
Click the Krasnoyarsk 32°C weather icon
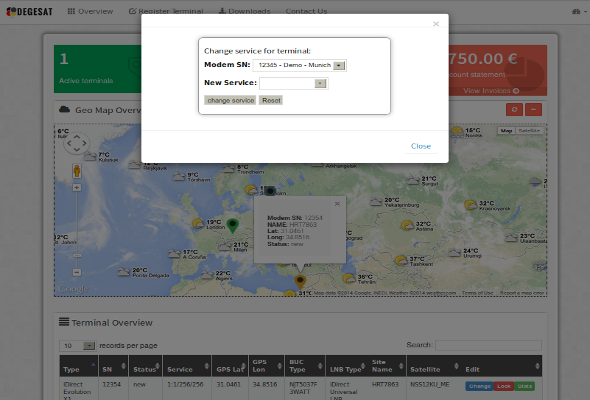click(x=470, y=205)
